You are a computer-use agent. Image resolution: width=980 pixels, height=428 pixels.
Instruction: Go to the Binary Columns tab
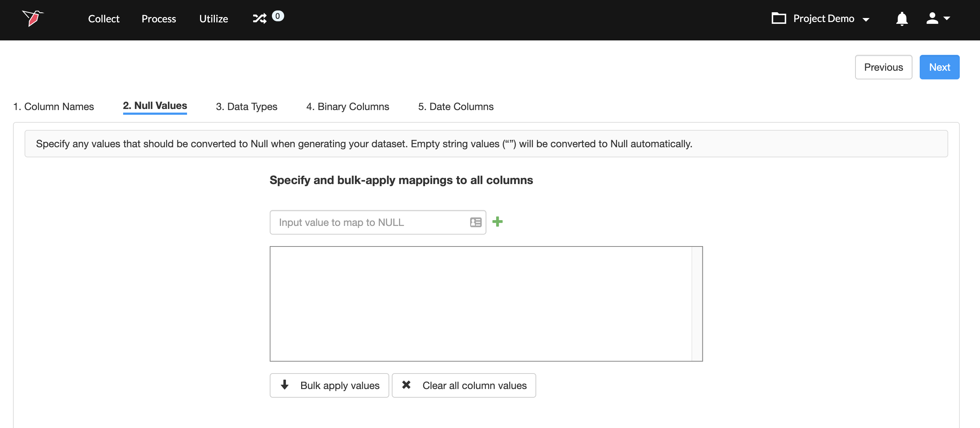pos(347,106)
